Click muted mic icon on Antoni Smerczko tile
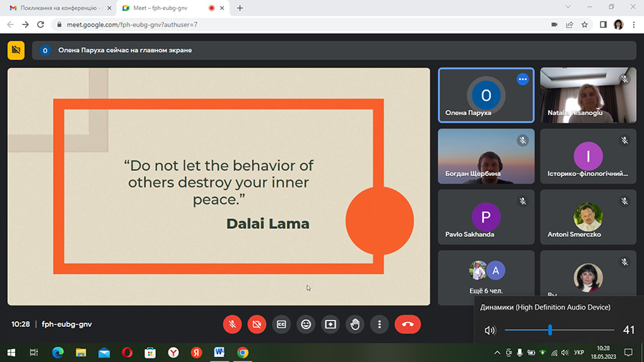Screen dimensions: 644x362 pos(624,201)
